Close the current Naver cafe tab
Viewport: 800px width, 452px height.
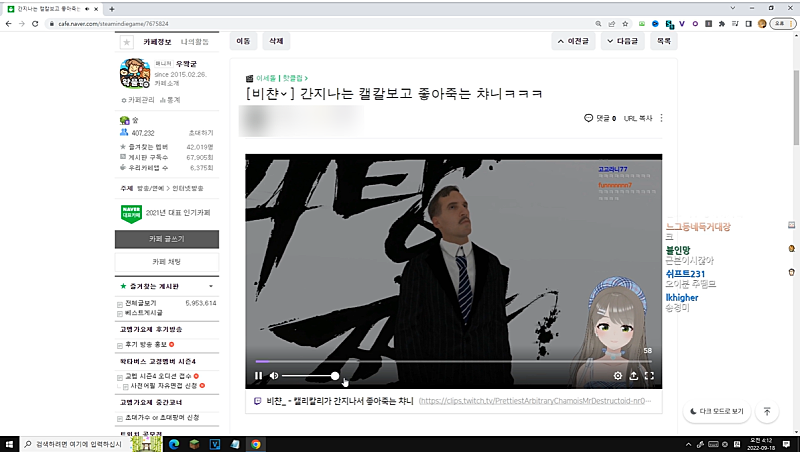click(96, 9)
